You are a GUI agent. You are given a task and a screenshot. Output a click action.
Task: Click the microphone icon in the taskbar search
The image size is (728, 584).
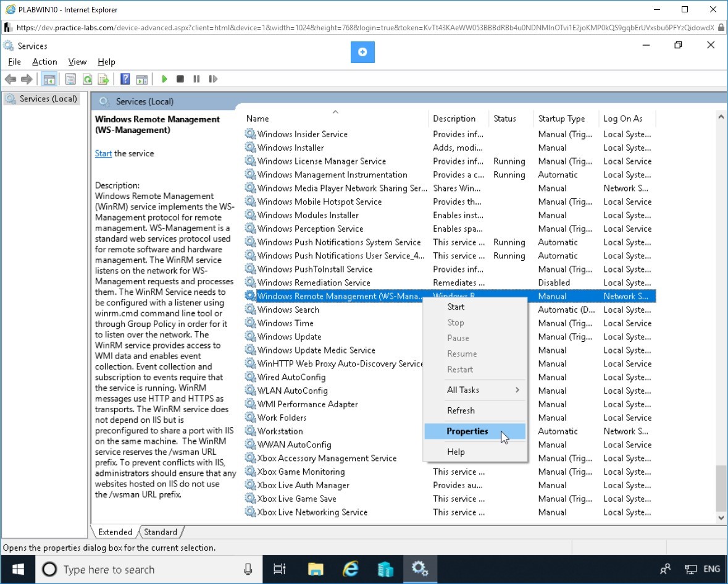point(248,569)
